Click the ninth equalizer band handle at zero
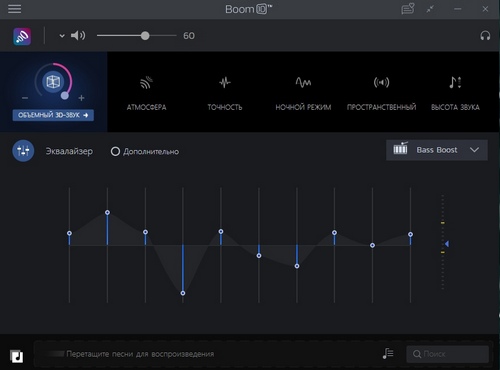This screenshot has width=500, height=370. (x=372, y=245)
